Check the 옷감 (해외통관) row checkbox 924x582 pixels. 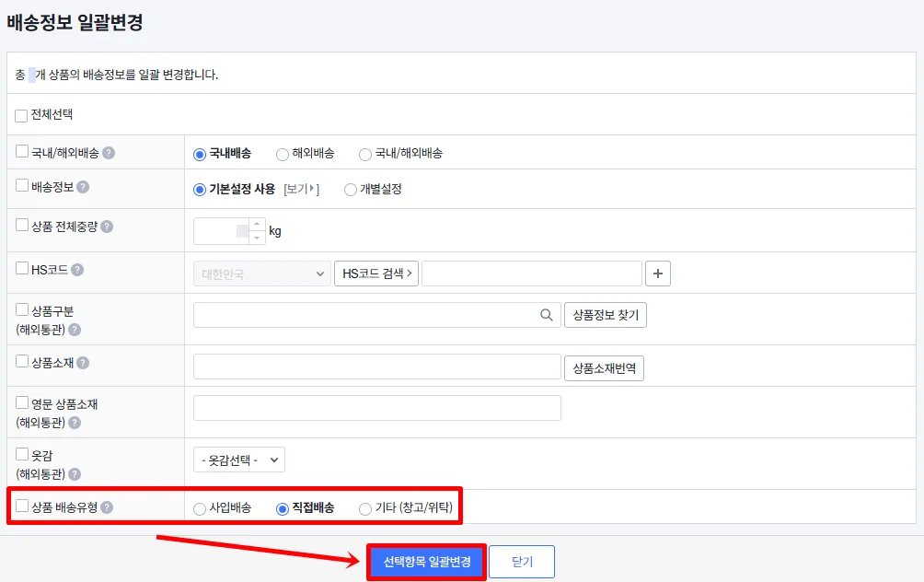22,453
